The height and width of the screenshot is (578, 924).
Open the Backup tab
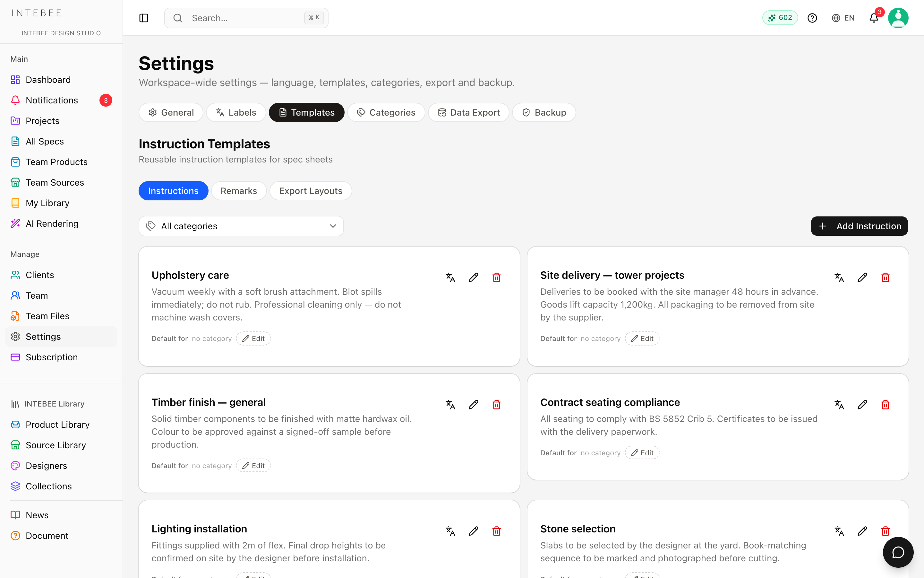[x=544, y=112]
